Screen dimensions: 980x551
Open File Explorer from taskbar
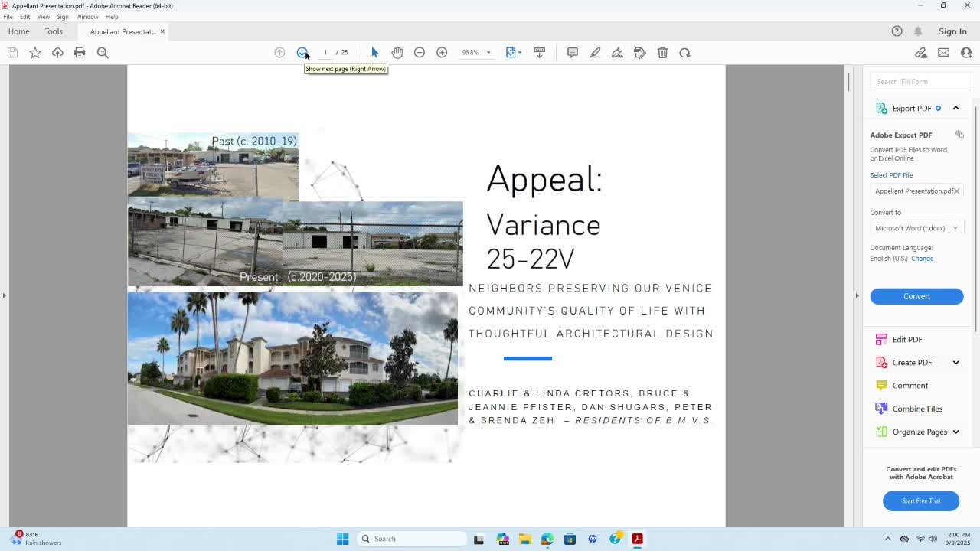point(524,539)
